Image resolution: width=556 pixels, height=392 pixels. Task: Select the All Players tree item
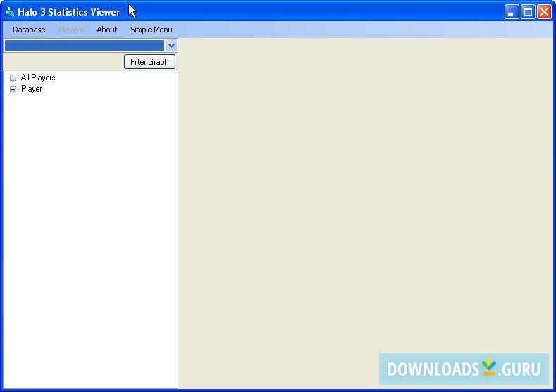point(38,78)
